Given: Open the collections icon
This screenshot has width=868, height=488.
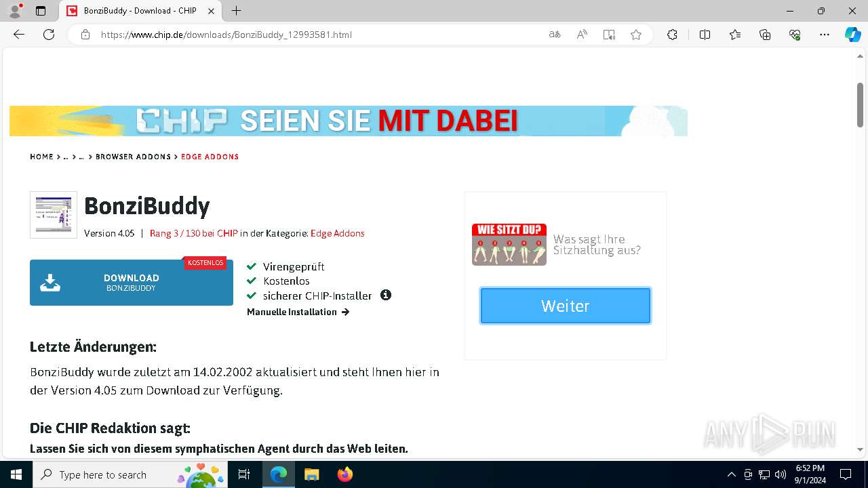Looking at the screenshot, I should click(765, 35).
